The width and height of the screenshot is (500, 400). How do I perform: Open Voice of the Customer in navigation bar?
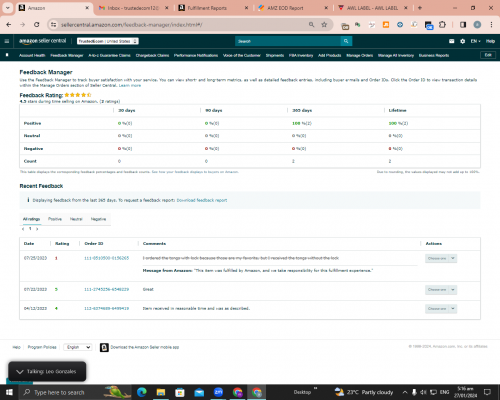tap(242, 55)
